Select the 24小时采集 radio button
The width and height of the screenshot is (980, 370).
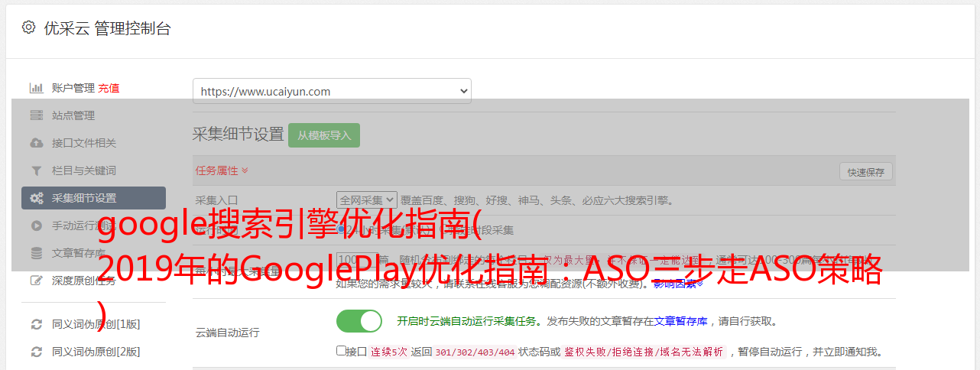point(342,229)
